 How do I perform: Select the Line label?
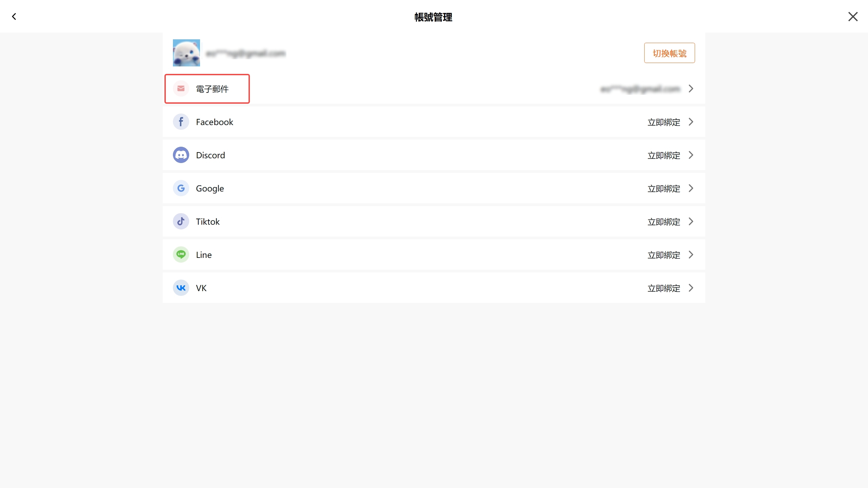(x=204, y=255)
